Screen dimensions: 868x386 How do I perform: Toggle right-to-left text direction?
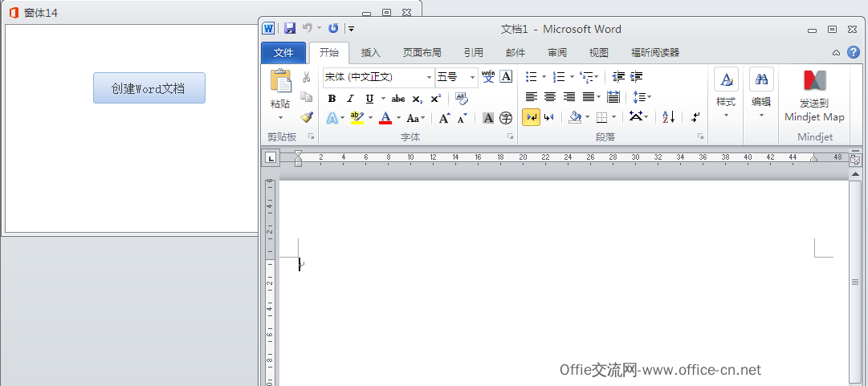(549, 117)
